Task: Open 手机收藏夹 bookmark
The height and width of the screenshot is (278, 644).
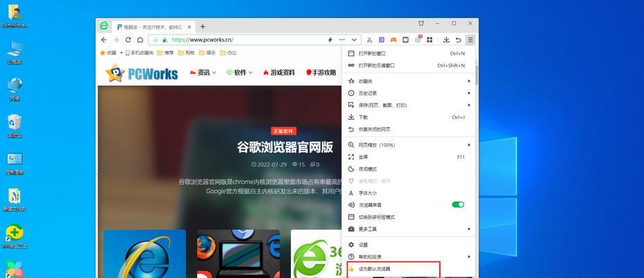Action: tap(139, 53)
